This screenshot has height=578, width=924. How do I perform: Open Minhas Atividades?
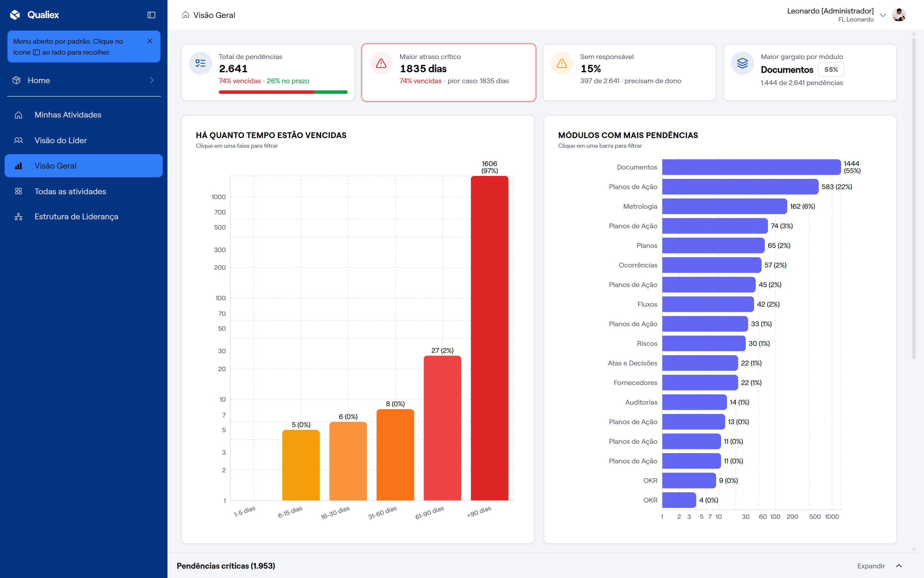84,115
